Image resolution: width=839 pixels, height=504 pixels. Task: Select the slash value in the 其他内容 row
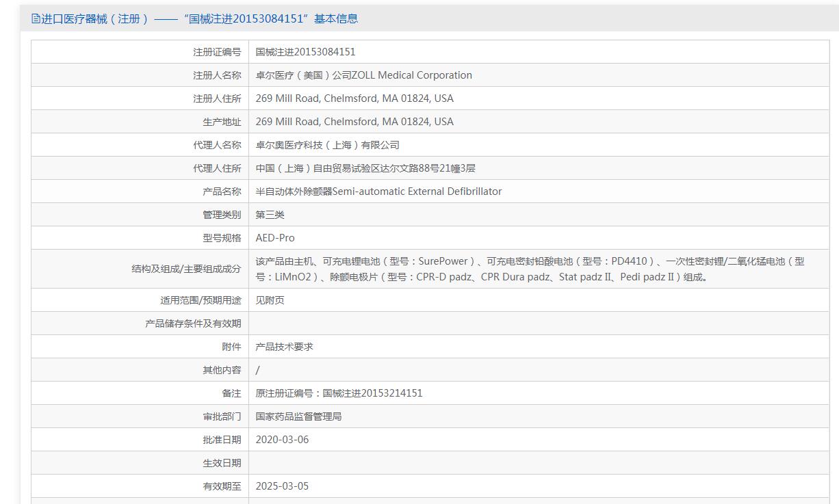click(257, 370)
